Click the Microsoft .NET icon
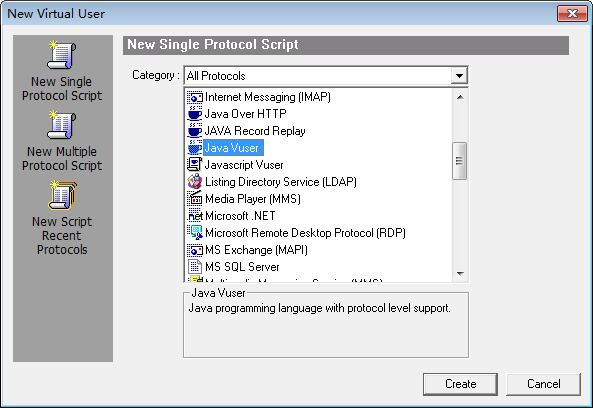This screenshot has height=408, width=593. 195,216
